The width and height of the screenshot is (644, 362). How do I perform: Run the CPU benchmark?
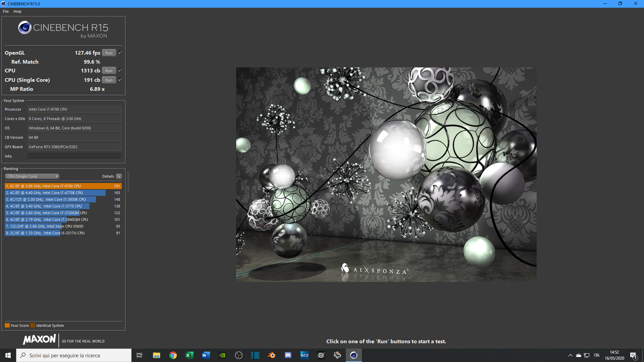point(109,71)
